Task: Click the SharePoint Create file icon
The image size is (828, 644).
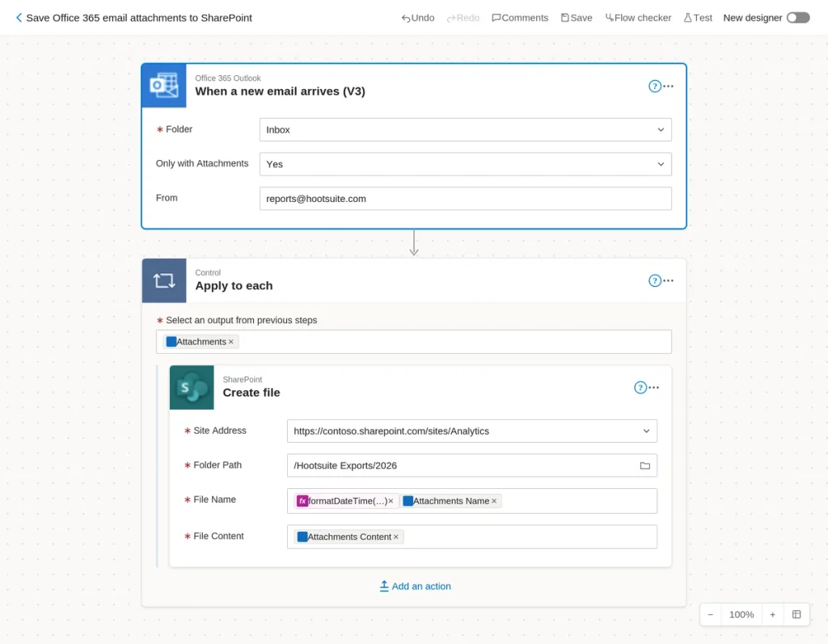Action: [192, 388]
